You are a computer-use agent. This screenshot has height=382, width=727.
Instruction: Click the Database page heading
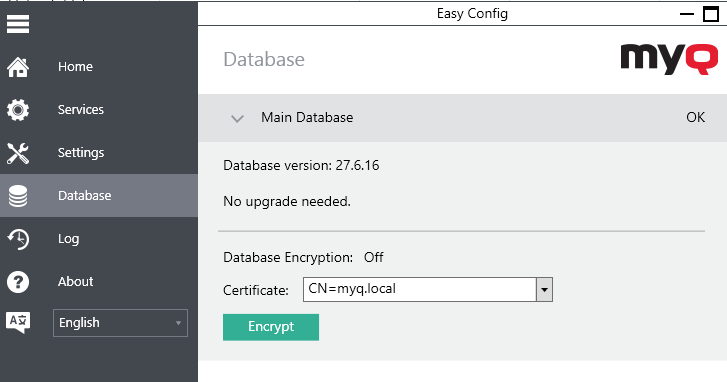pyautogui.click(x=264, y=59)
